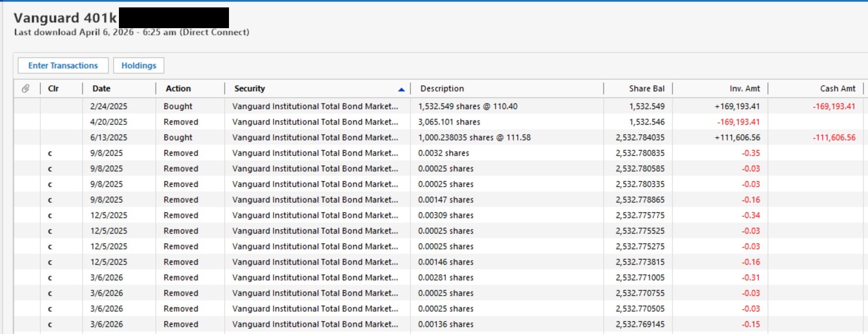Sort by the Action column header
The height and width of the screenshot is (334, 868).
(x=178, y=88)
